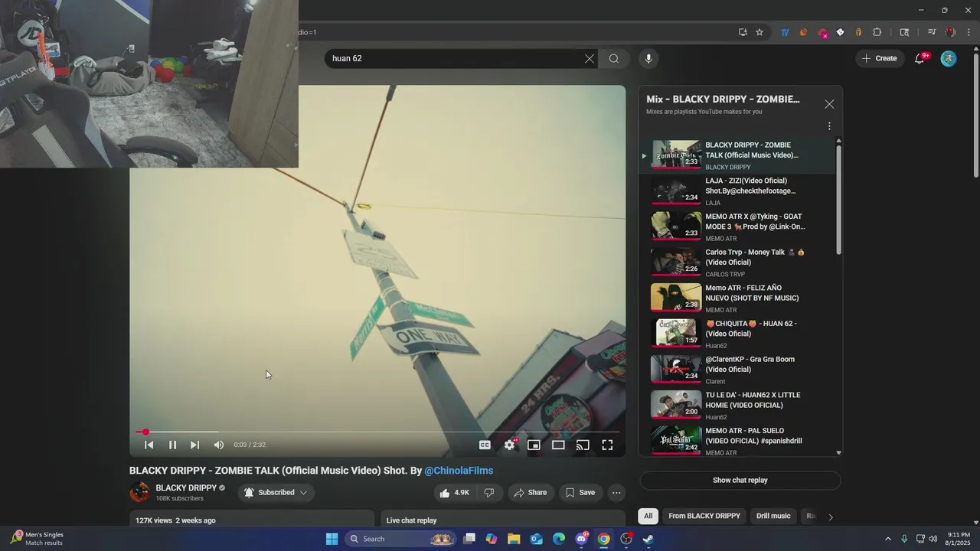Play Carlos Trvp - Money Talk video
Image resolution: width=980 pixels, height=551 pixels.
739,262
